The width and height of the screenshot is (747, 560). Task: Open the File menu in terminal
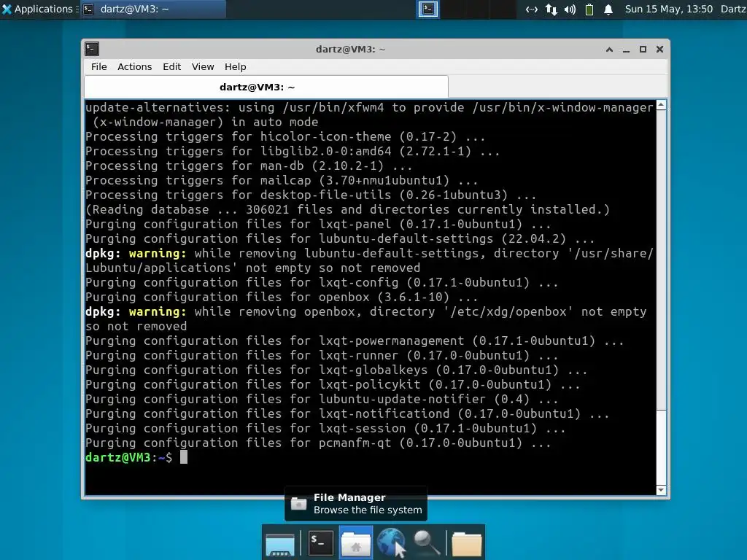pos(99,66)
